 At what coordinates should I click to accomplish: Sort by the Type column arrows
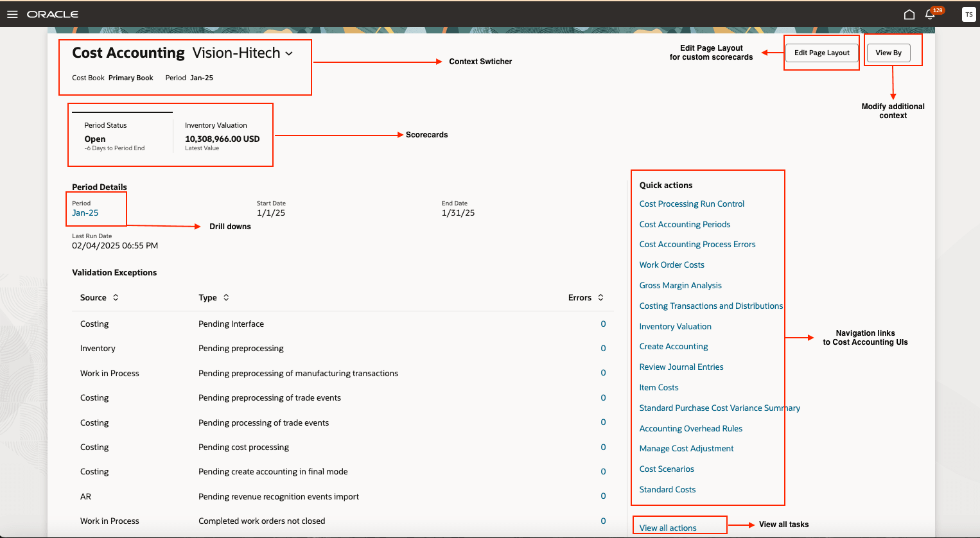click(x=226, y=297)
